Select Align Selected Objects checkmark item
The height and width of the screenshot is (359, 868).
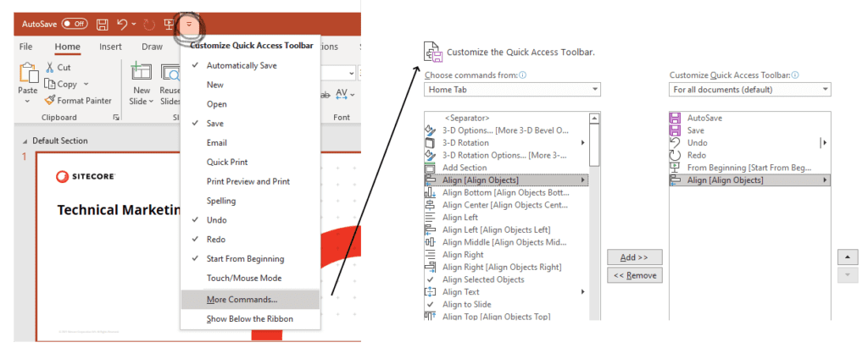coord(506,279)
